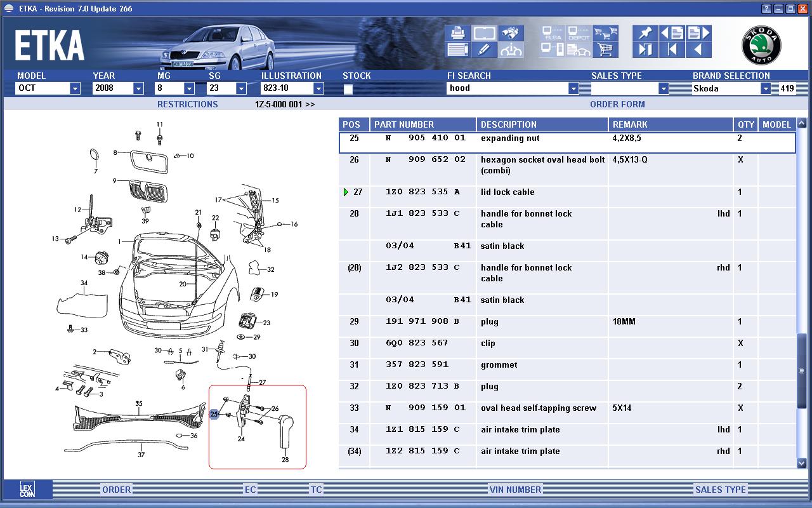
Task: Click the ORDER button in bottom bar
Action: pos(117,490)
